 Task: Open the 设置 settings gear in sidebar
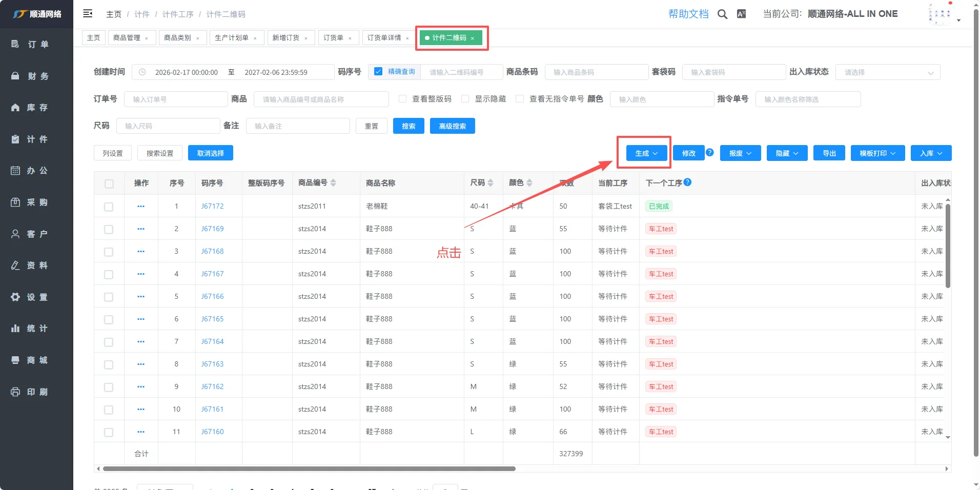[15, 297]
